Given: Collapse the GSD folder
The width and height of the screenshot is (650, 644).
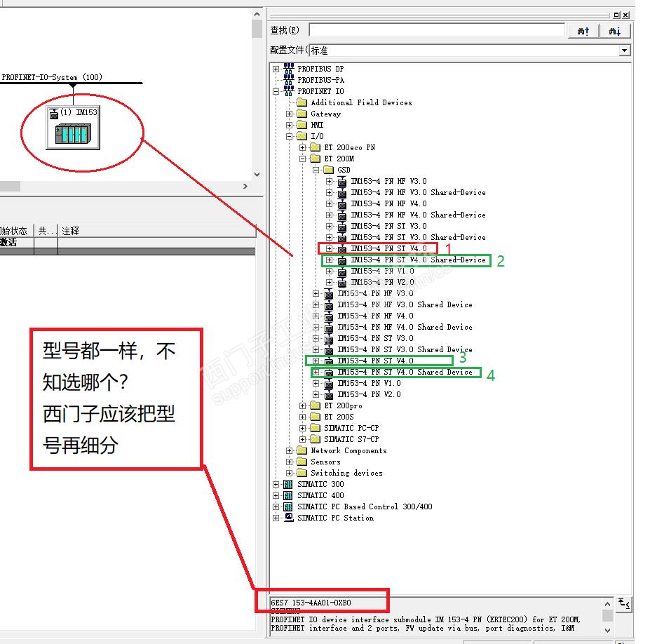Looking at the screenshot, I should coord(316,170).
